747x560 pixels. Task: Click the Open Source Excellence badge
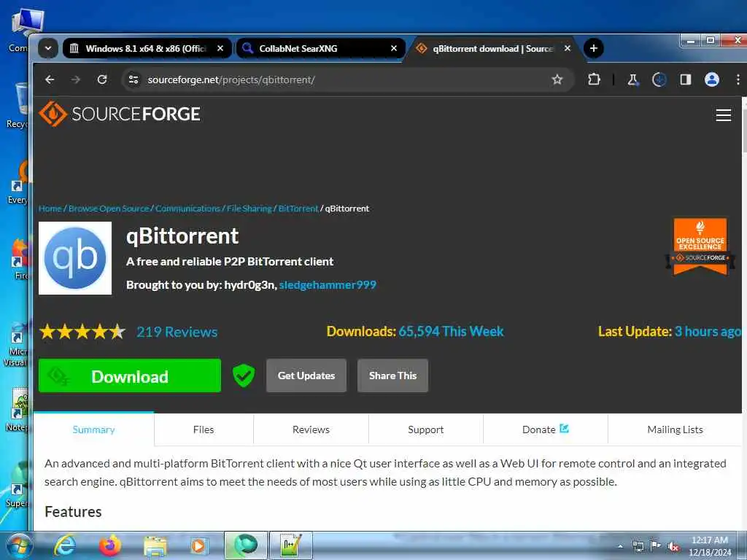point(700,246)
